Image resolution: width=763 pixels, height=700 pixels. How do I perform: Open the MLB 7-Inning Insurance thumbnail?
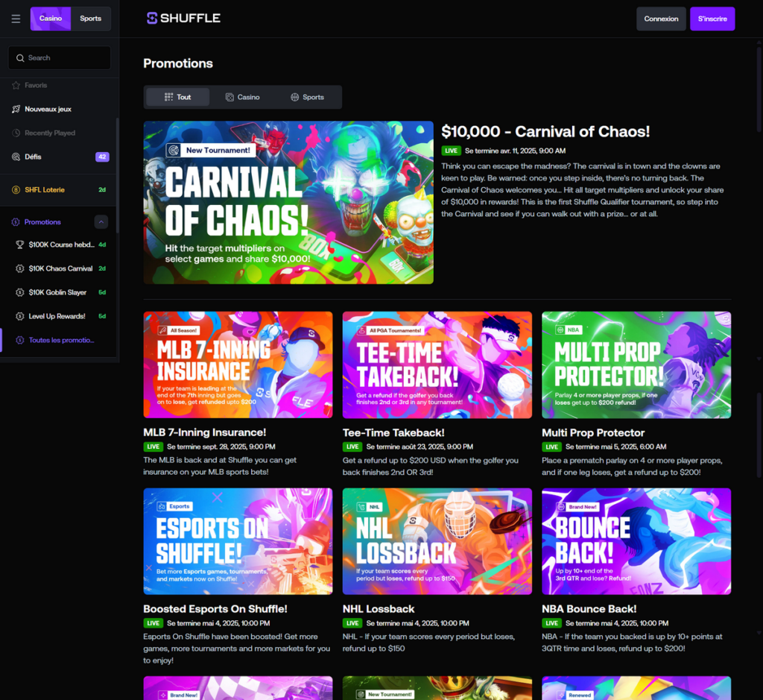[x=238, y=365]
